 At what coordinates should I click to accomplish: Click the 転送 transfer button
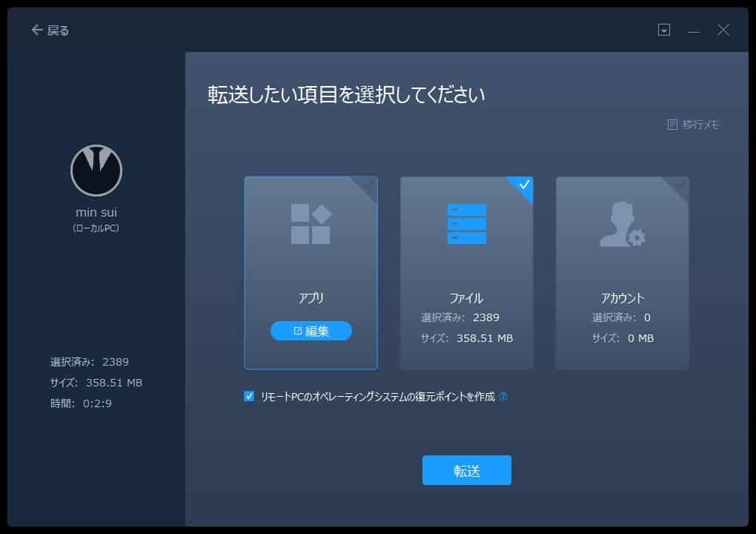[x=467, y=470]
